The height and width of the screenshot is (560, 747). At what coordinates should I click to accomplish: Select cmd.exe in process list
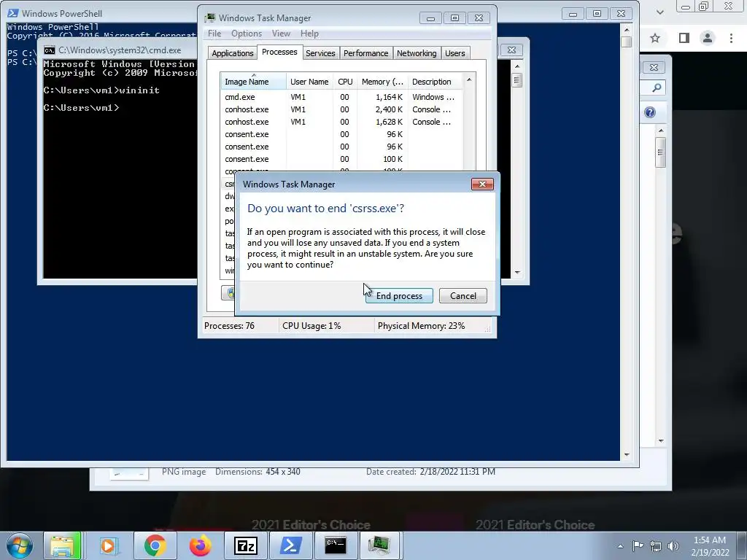click(x=341, y=97)
